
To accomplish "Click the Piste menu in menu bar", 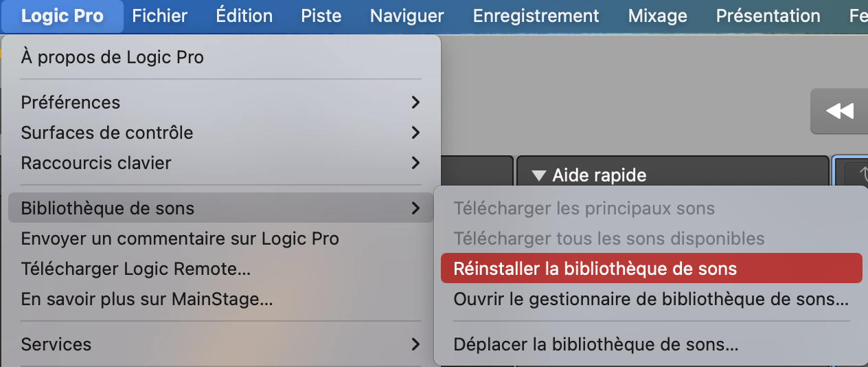I will [321, 16].
